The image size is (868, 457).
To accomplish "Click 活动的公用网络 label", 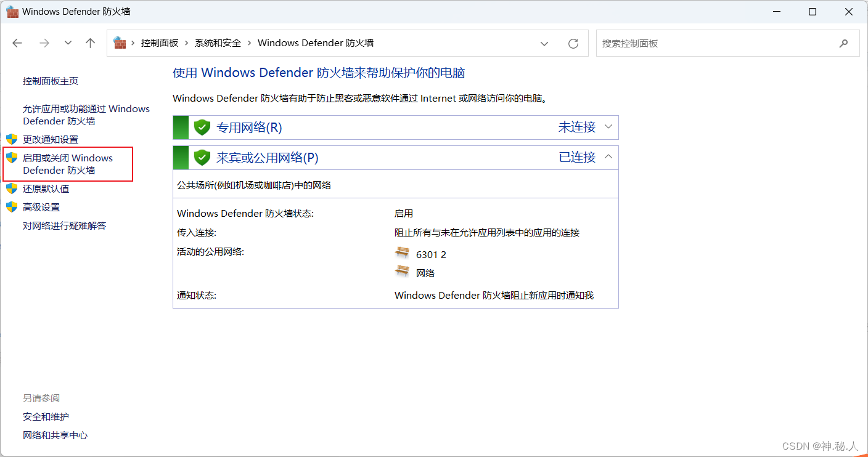I will coord(211,251).
